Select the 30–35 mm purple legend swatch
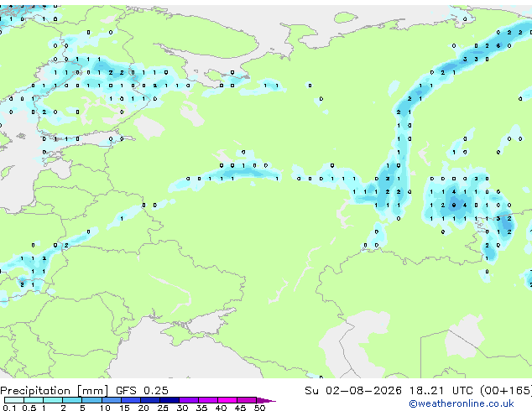The height and width of the screenshot is (411, 532). click(x=188, y=400)
